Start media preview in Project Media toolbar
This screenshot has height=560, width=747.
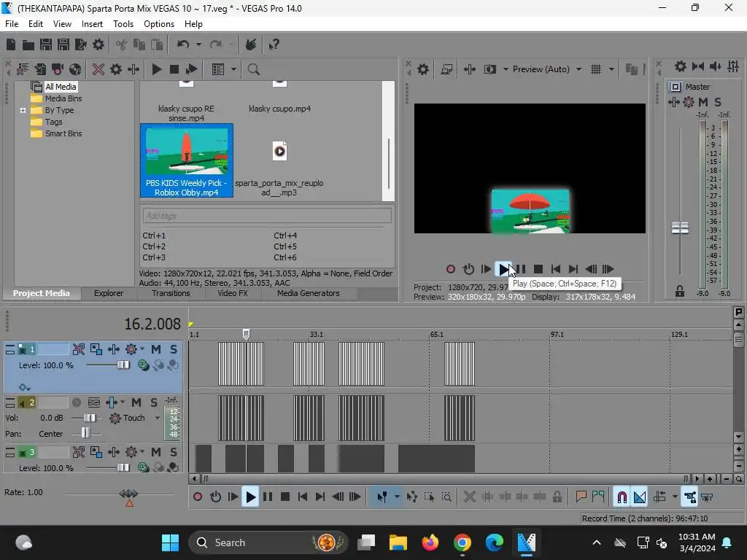(156, 69)
